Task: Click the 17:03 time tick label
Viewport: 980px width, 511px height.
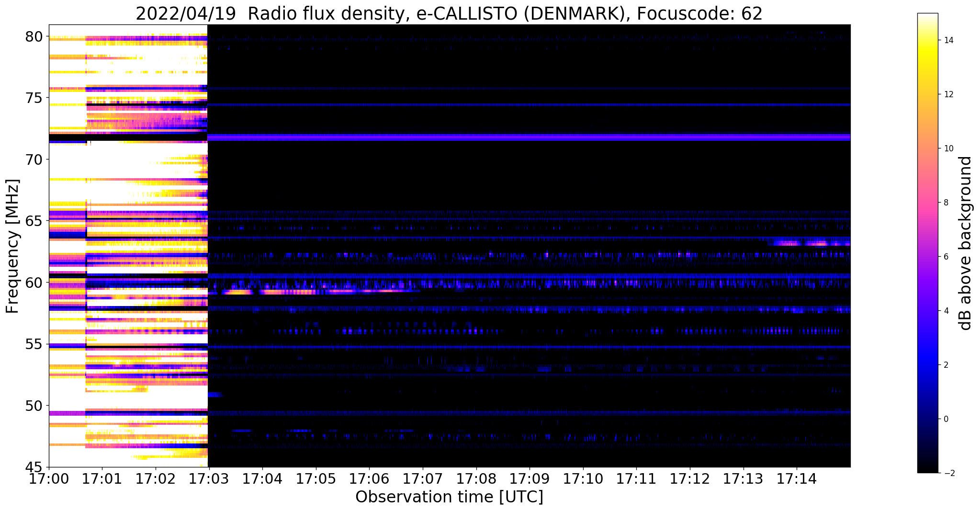Action: 209,478
